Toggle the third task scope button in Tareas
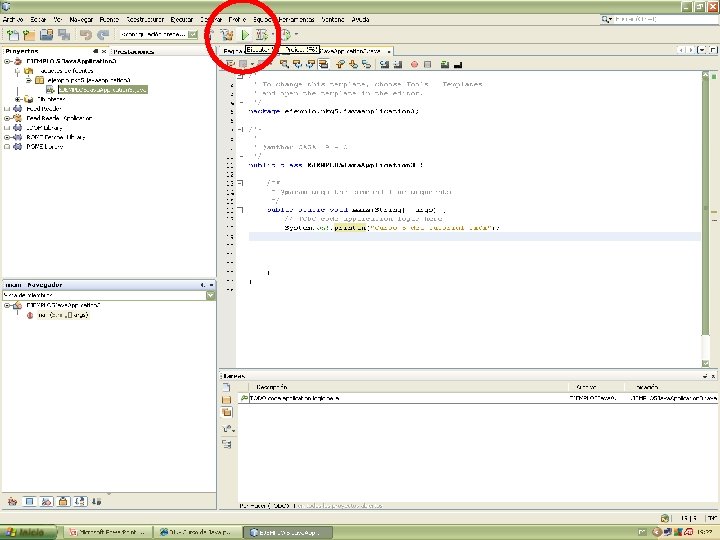 point(227,412)
